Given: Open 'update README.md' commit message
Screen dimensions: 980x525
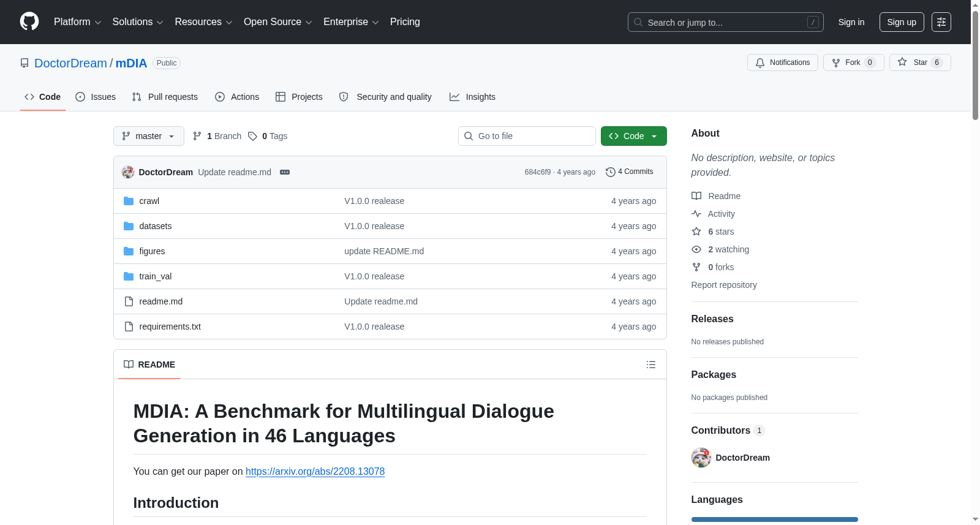Looking at the screenshot, I should [x=384, y=251].
